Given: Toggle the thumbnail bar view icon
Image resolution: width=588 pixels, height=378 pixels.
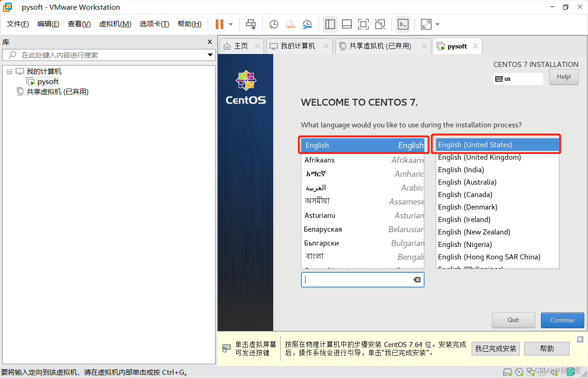Looking at the screenshot, I should tap(347, 24).
